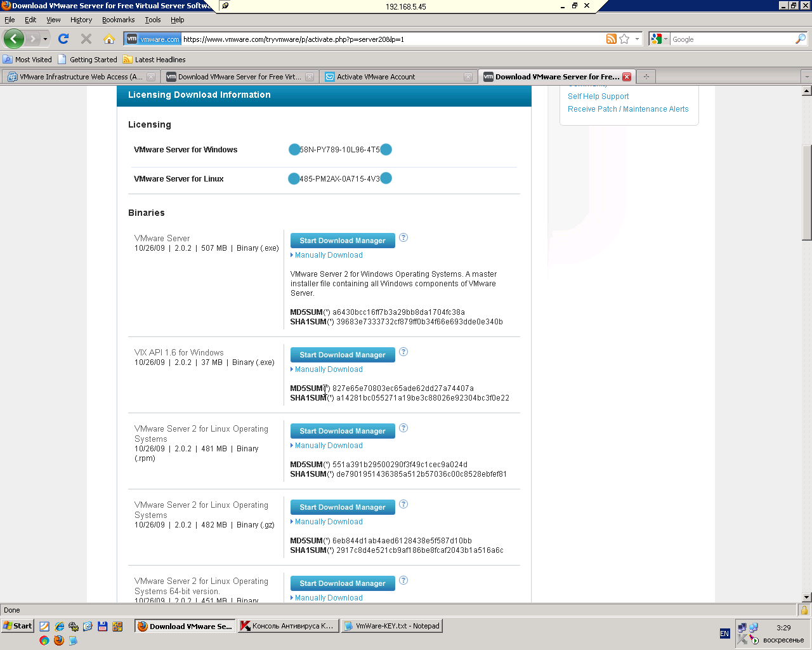Switch to Download VMware Server for Free Virt... tab
This screenshot has height=650, width=812.
[239, 77]
